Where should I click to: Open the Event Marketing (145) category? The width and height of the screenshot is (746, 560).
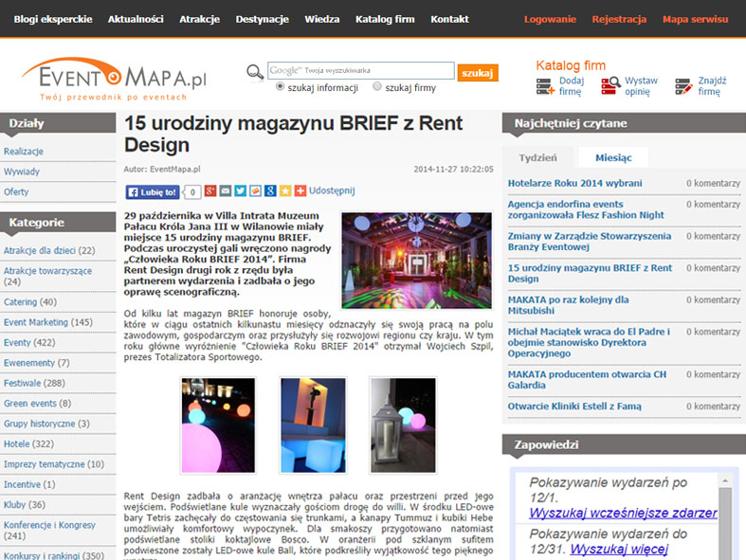pos(48,322)
